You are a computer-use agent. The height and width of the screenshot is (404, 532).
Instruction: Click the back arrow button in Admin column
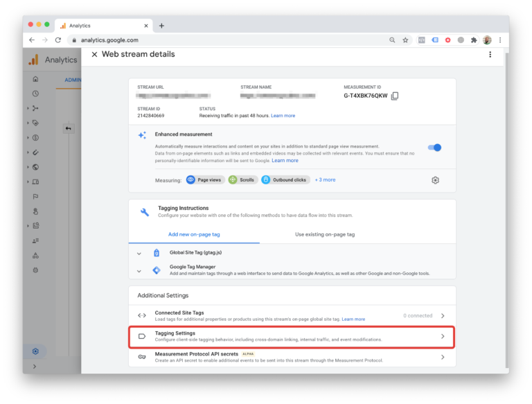tap(69, 128)
